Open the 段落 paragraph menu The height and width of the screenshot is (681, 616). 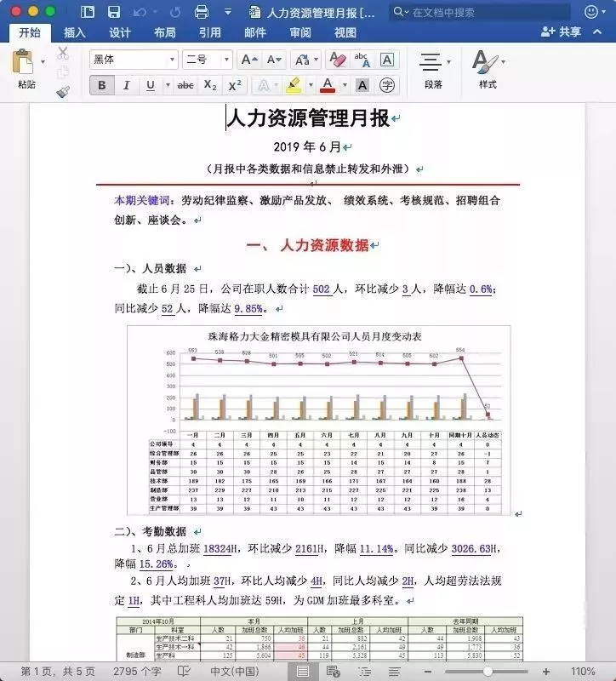point(434,71)
